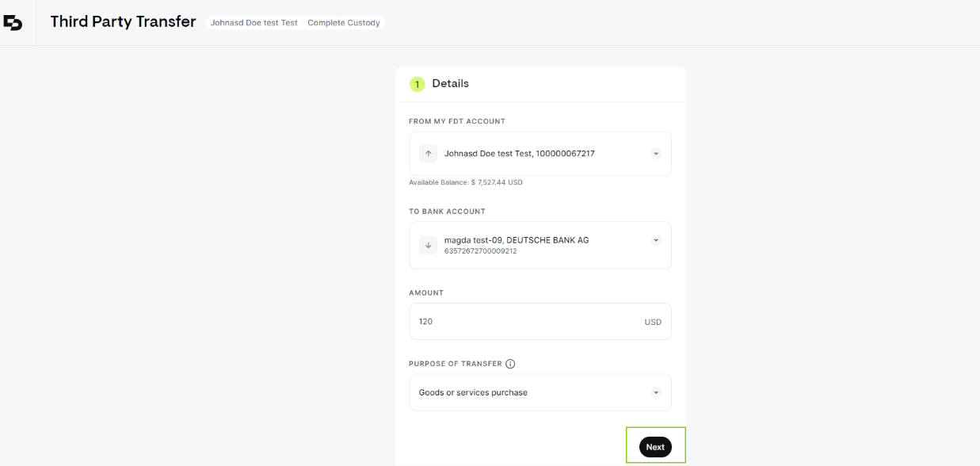Image resolution: width=980 pixels, height=466 pixels.
Task: Click the Third Party Transfer page title
Action: coord(123,22)
